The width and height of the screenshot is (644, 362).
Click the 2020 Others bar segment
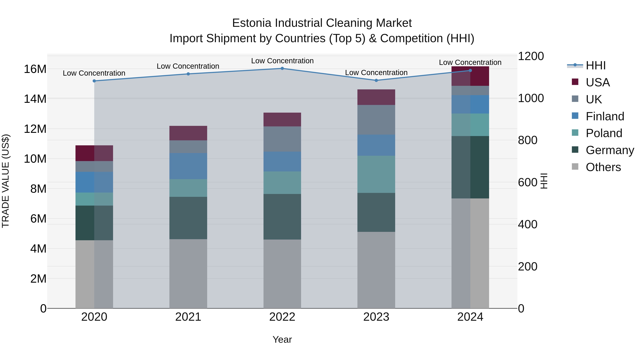pyautogui.click(x=94, y=274)
